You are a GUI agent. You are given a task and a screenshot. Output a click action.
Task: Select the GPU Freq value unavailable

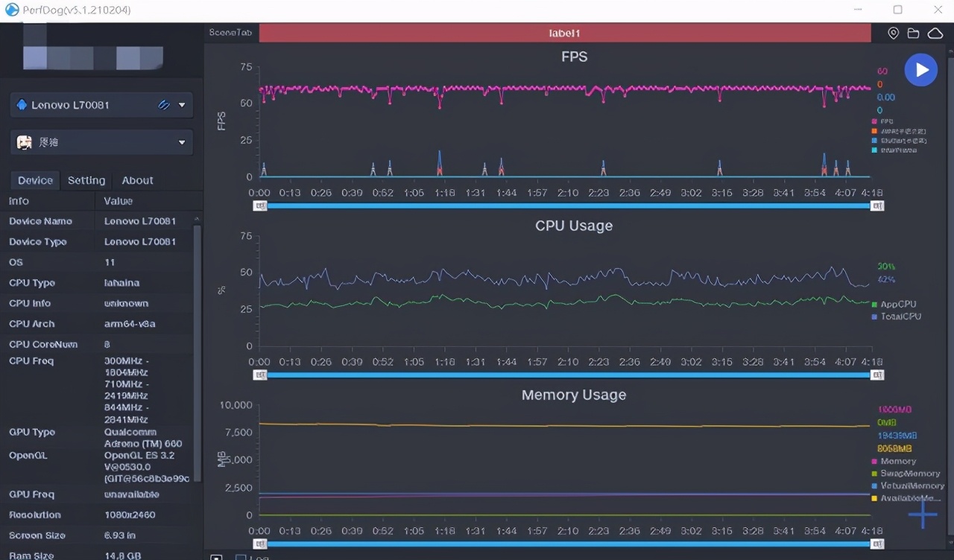131,494
